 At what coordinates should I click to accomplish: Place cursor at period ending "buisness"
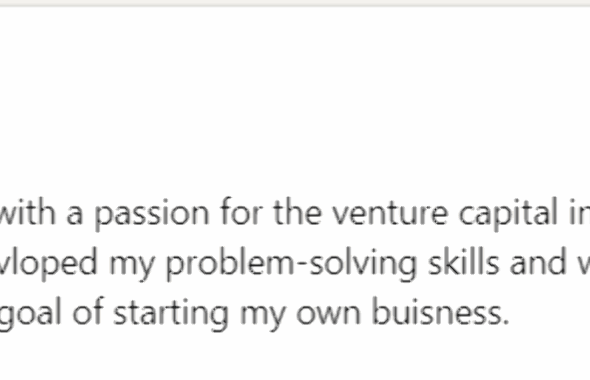coord(506,324)
